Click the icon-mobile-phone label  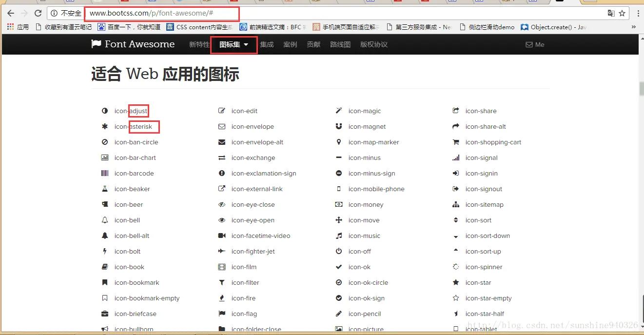(376, 189)
